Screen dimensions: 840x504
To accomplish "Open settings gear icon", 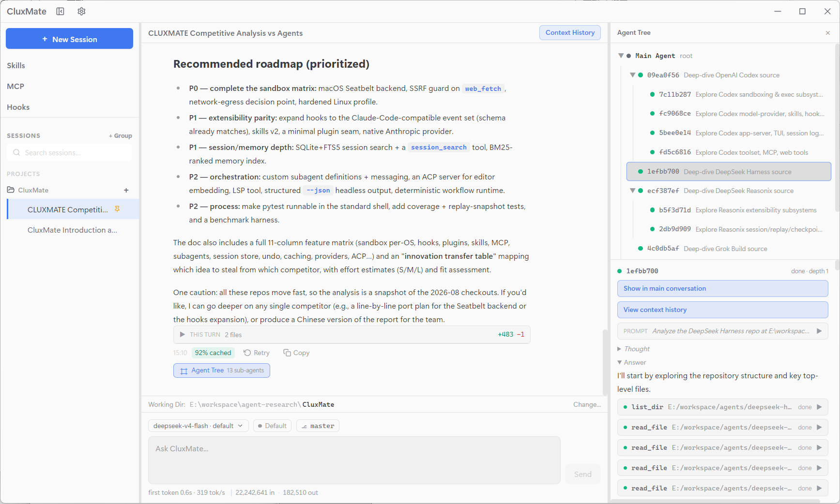I will [81, 11].
